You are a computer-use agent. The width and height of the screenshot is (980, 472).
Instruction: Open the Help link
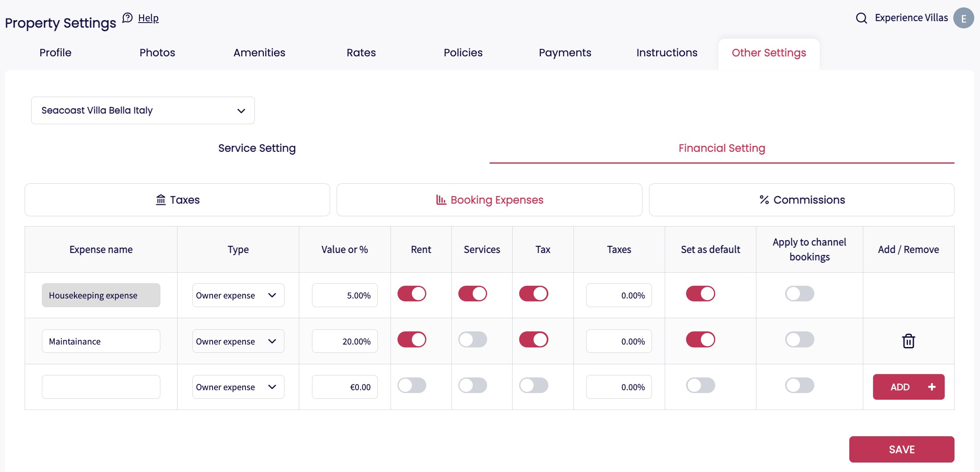[x=148, y=18]
